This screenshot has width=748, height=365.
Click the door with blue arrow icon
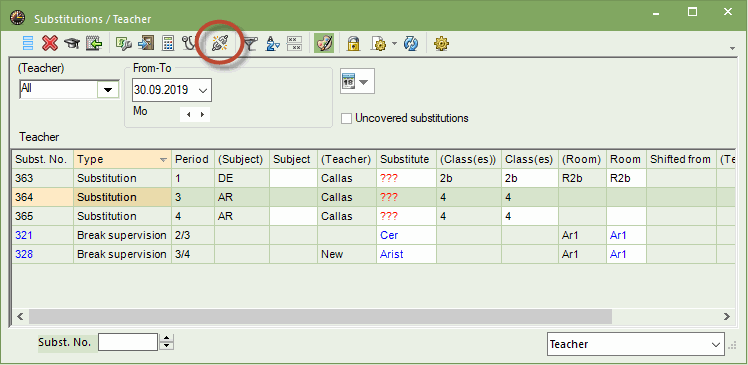tap(146, 43)
